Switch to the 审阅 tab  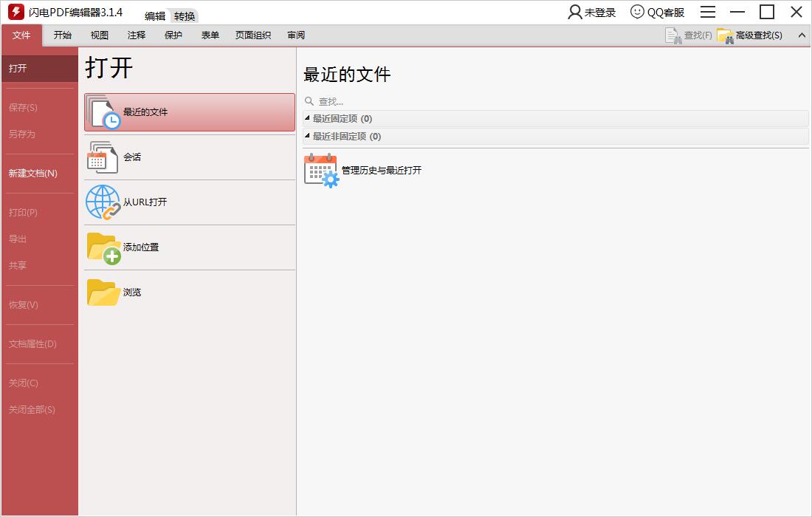(295, 35)
